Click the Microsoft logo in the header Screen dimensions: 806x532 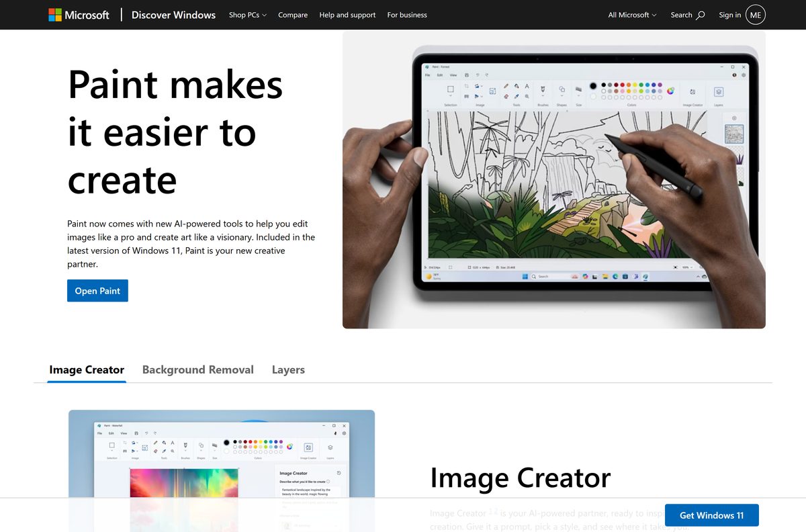[79, 15]
